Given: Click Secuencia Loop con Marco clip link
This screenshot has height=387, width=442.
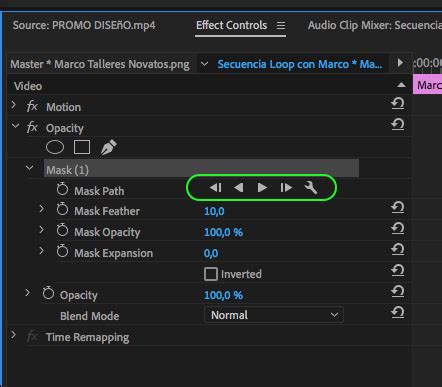Looking at the screenshot, I should tap(300, 64).
